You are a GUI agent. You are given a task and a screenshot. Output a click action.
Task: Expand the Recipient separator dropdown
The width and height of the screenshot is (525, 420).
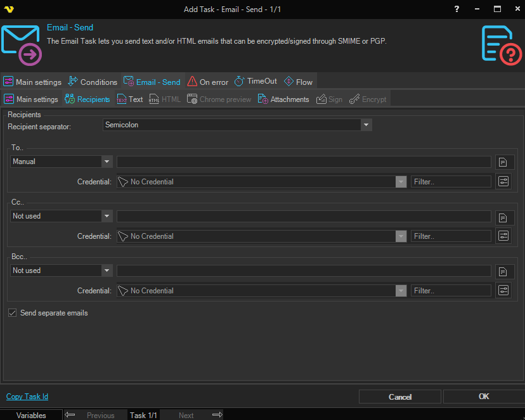coord(366,125)
